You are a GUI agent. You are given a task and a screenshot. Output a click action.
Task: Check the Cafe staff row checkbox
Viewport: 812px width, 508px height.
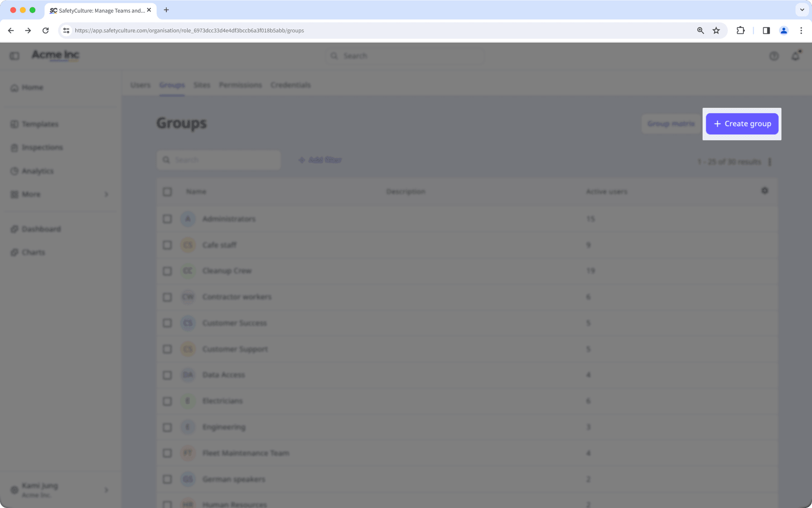click(x=167, y=245)
